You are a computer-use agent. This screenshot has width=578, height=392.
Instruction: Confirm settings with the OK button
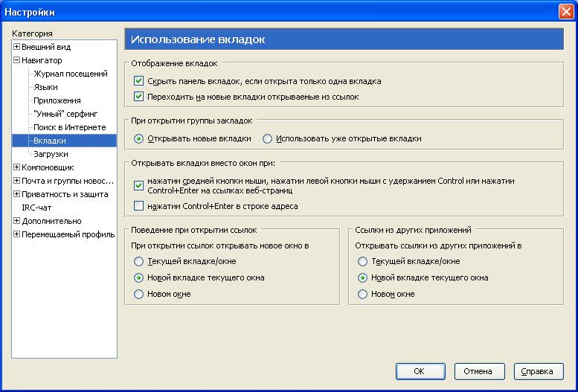click(420, 371)
